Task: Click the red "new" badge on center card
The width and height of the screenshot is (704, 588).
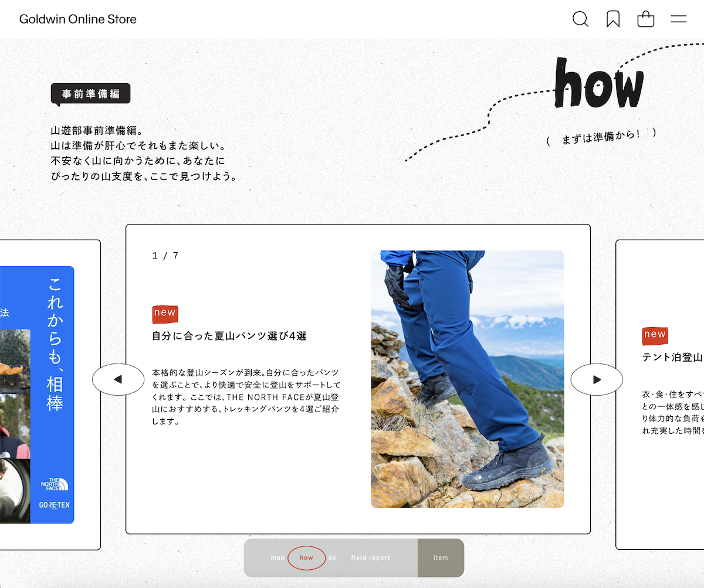Action: tap(165, 313)
